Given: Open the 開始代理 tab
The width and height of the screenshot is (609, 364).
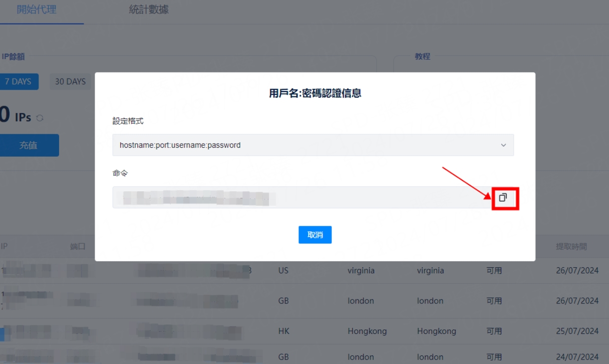Looking at the screenshot, I should coord(37,10).
